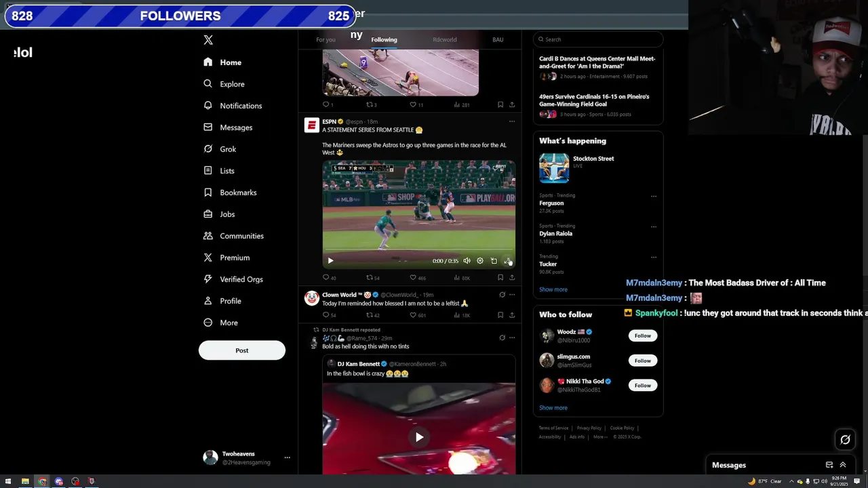Image resolution: width=868 pixels, height=488 pixels.
Task: Open the Home page from sidebar
Action: 222,62
